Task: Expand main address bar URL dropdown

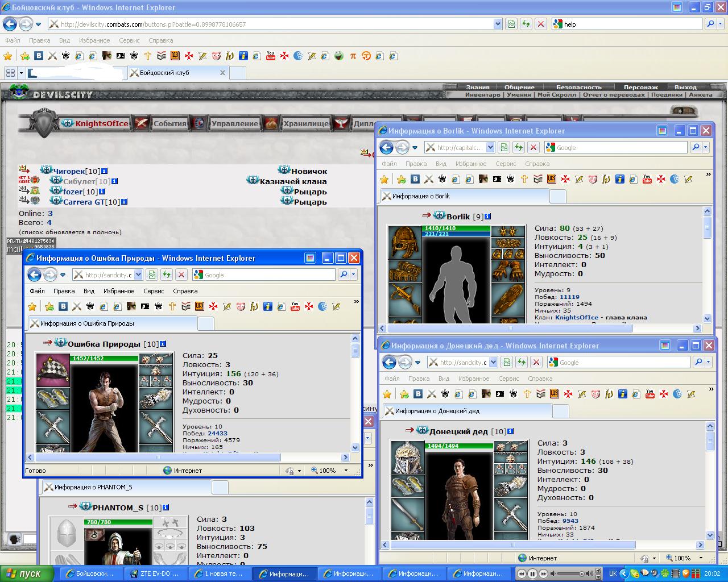Action: (x=498, y=24)
